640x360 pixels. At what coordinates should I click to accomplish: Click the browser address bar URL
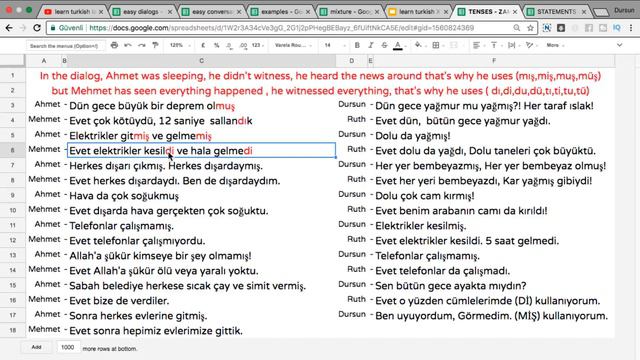(281, 28)
